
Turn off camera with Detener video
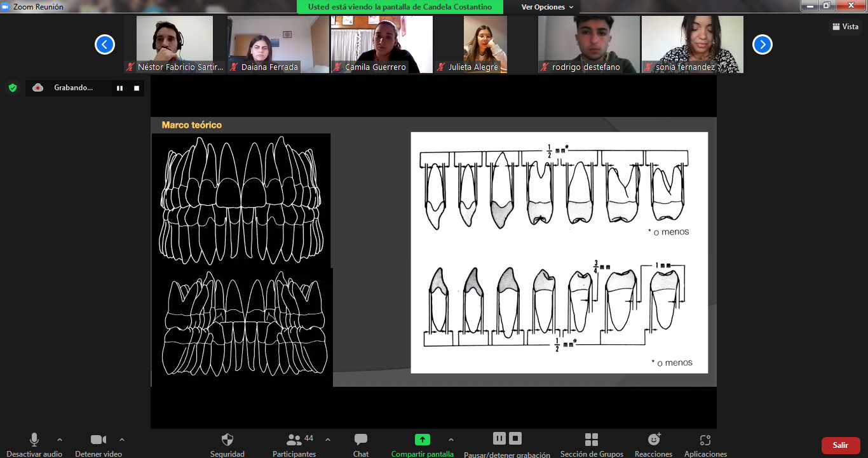point(98,440)
